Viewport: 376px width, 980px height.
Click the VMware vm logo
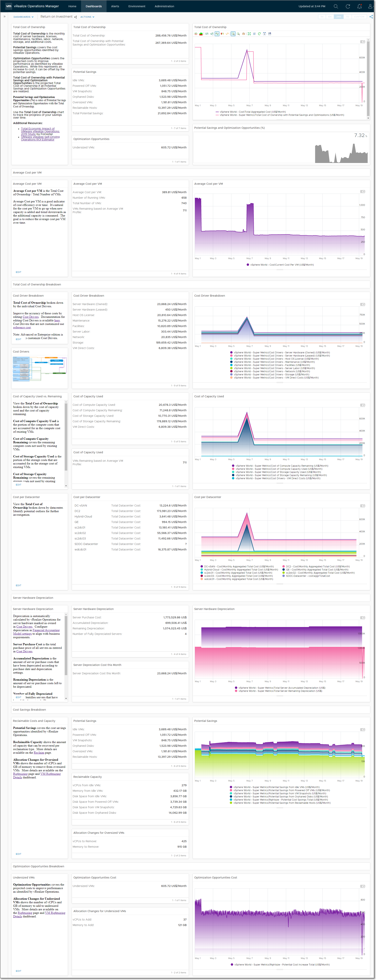8,6
